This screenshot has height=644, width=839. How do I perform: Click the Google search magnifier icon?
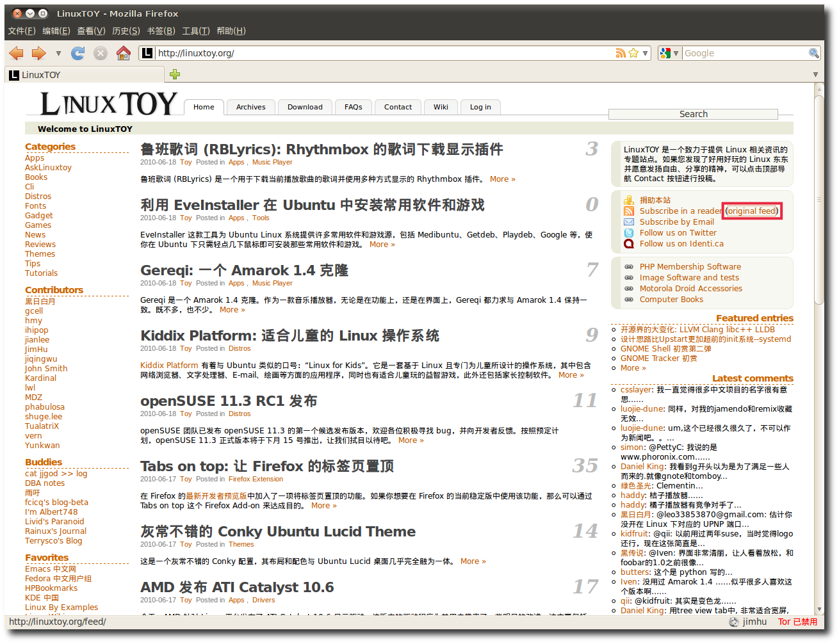pos(813,53)
